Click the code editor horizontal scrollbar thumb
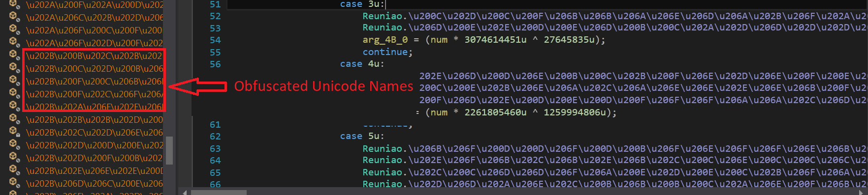This screenshot has height=195, width=868. (218, 192)
